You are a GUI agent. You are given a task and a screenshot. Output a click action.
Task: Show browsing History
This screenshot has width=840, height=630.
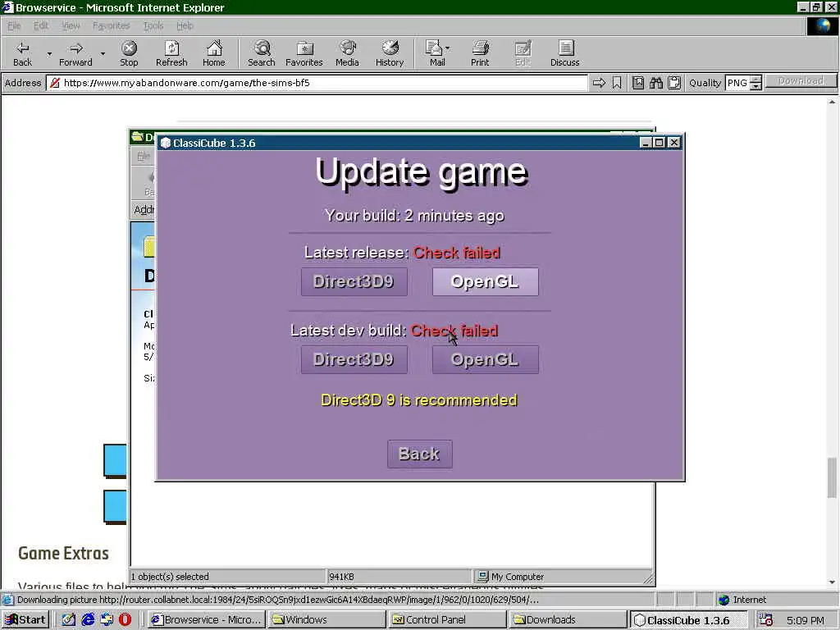click(390, 53)
